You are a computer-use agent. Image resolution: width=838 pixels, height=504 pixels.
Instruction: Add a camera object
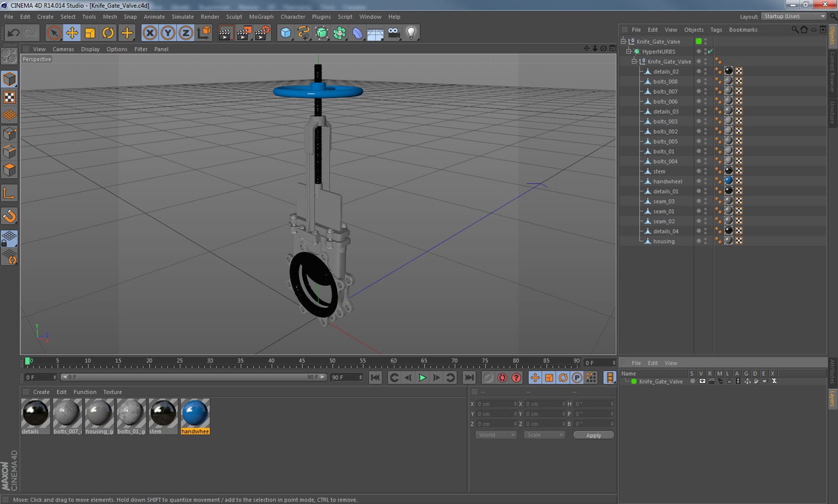(394, 33)
